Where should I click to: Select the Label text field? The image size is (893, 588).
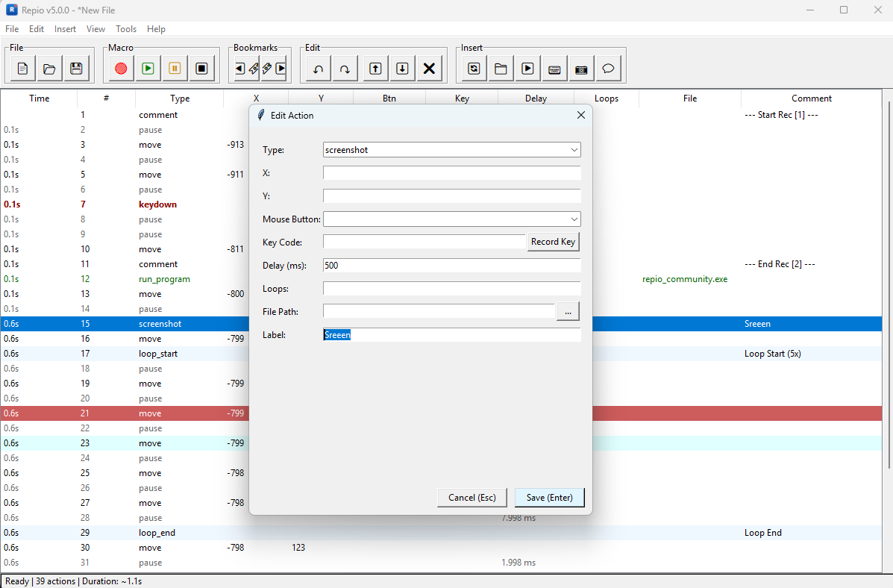pyautogui.click(x=451, y=334)
